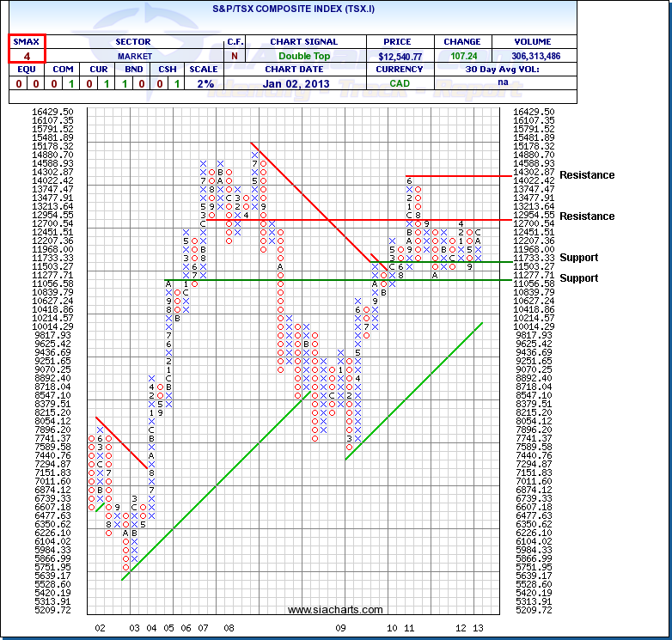Open the www.siacharts.com link
The height and width of the screenshot is (640, 672).
(335, 610)
